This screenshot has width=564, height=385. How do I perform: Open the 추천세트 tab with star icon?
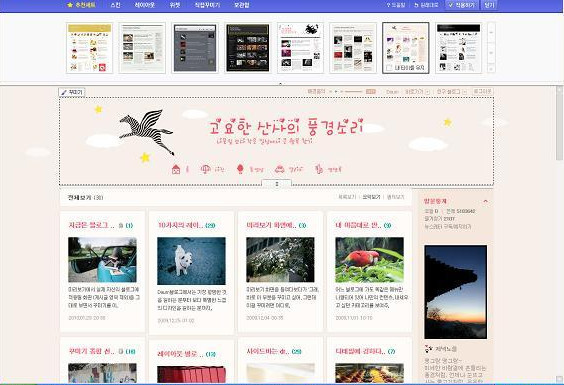(x=81, y=5)
